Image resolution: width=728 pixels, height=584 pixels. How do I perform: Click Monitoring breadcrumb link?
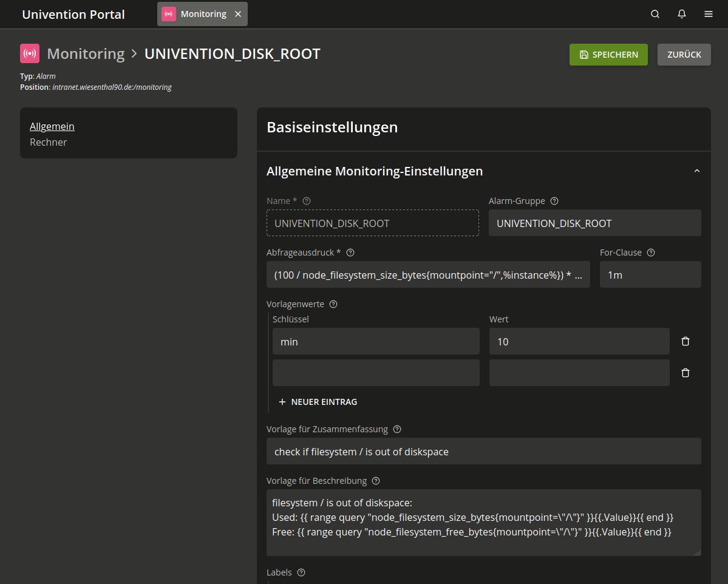click(x=86, y=54)
